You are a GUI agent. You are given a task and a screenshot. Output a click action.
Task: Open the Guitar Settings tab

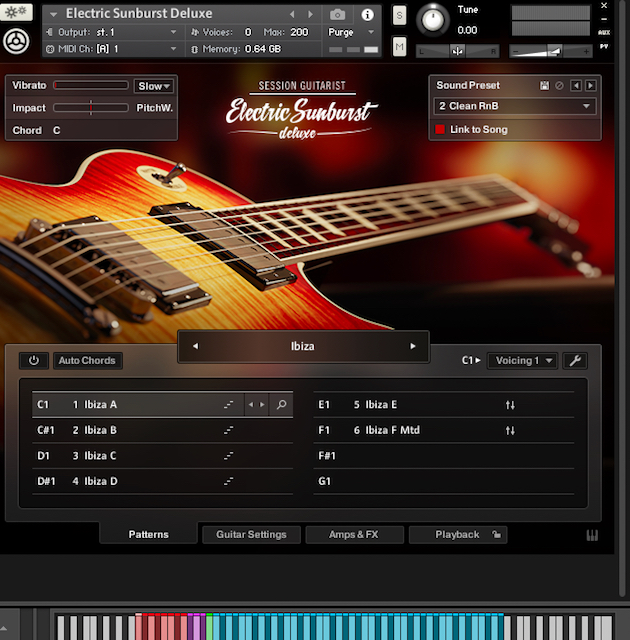251,534
